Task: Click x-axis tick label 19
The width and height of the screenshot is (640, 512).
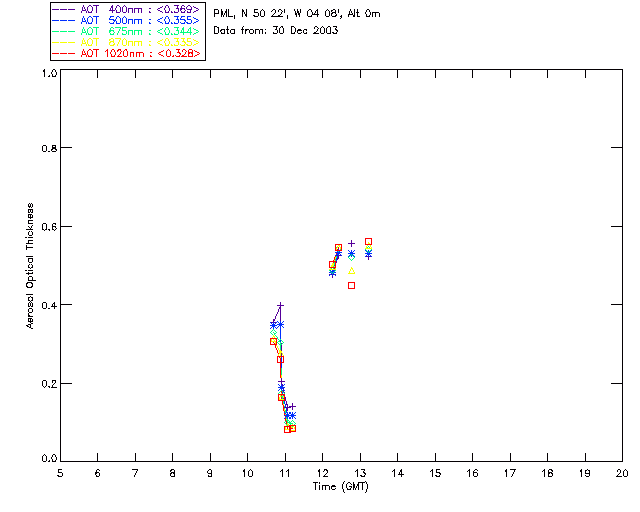Action: 585,474
